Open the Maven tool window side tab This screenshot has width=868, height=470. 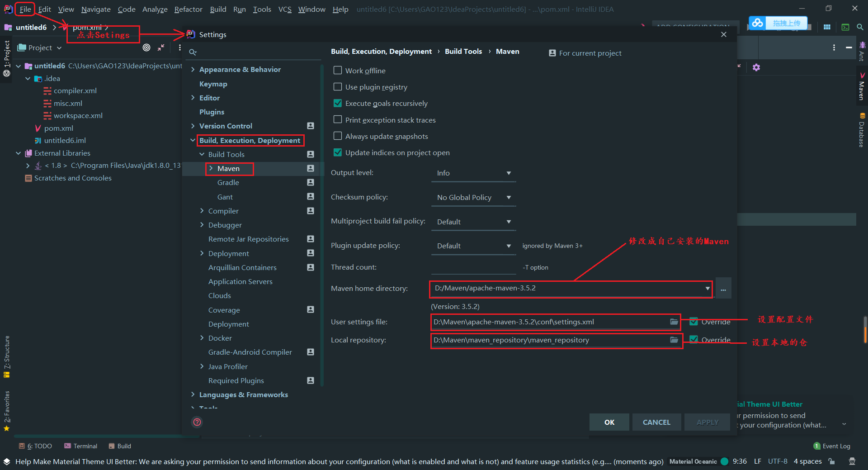[x=862, y=86]
